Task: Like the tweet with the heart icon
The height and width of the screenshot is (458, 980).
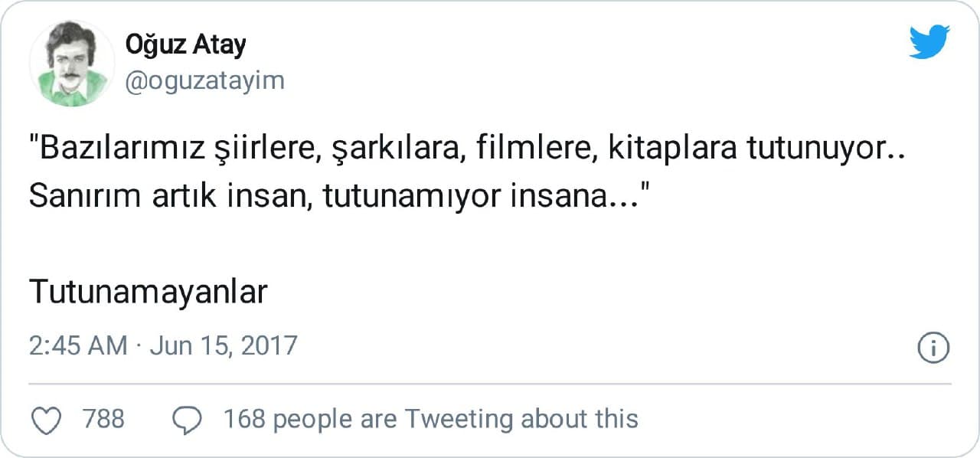Action: 49,420
